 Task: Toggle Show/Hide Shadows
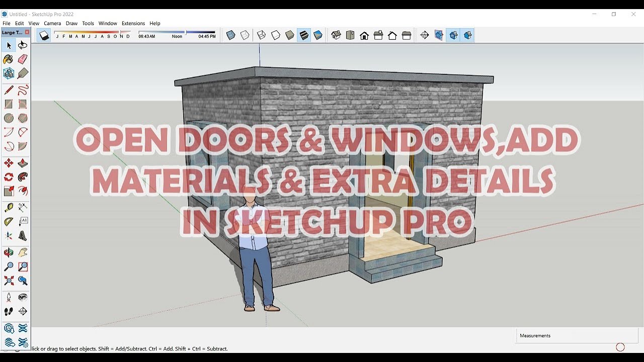tap(44, 35)
